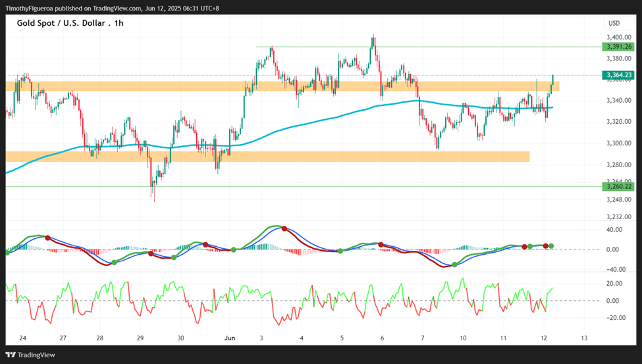Click the 40.00 value on the MACD scale
This screenshot has width=642, height=364.
(x=614, y=230)
